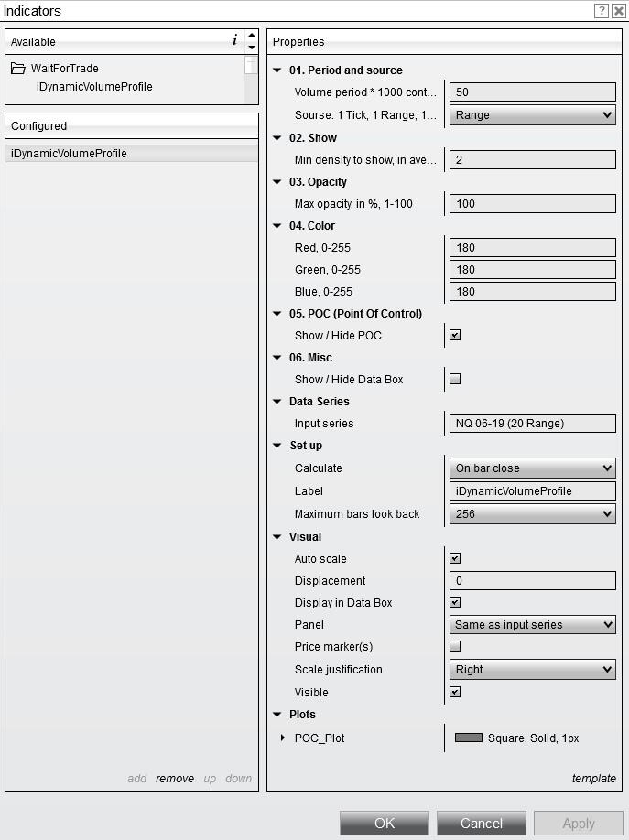Toggle Show / Hide POC checkbox
This screenshot has height=840, width=629.
tap(455, 335)
